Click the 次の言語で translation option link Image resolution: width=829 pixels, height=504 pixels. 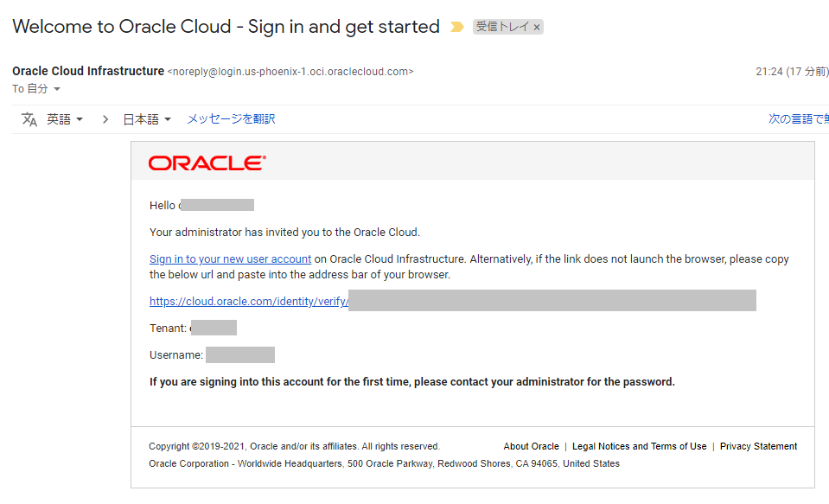click(799, 119)
